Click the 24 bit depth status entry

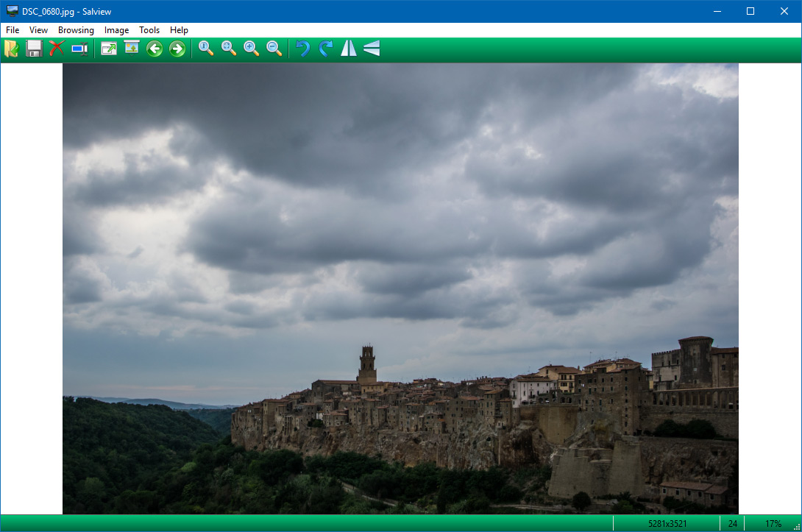tap(732, 524)
